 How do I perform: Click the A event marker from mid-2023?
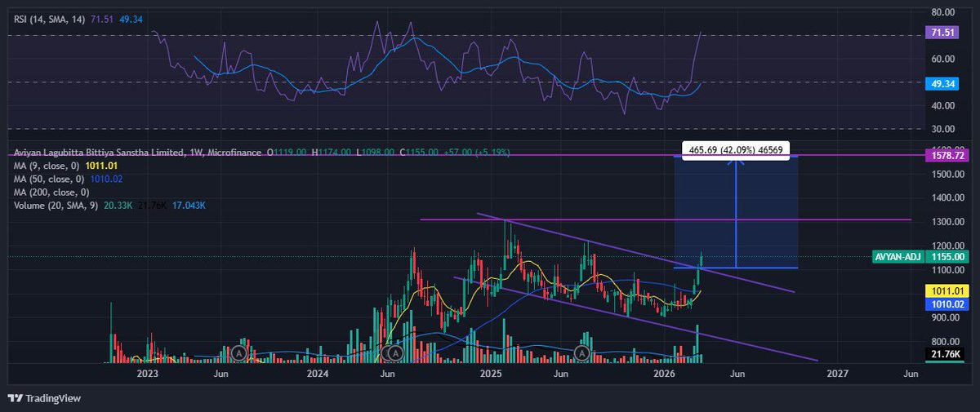click(238, 353)
